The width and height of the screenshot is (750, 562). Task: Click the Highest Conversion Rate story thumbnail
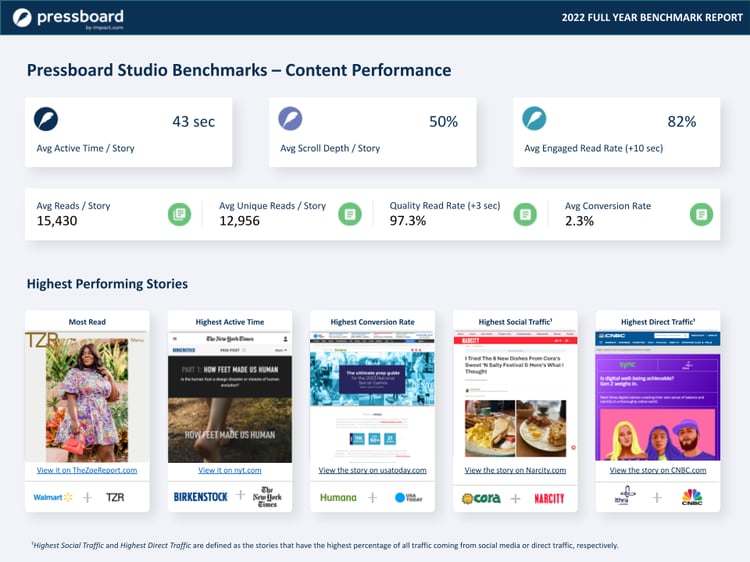point(373,397)
